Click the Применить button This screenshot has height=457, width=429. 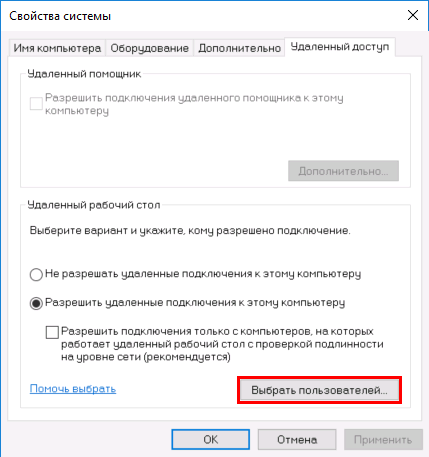[x=383, y=439]
